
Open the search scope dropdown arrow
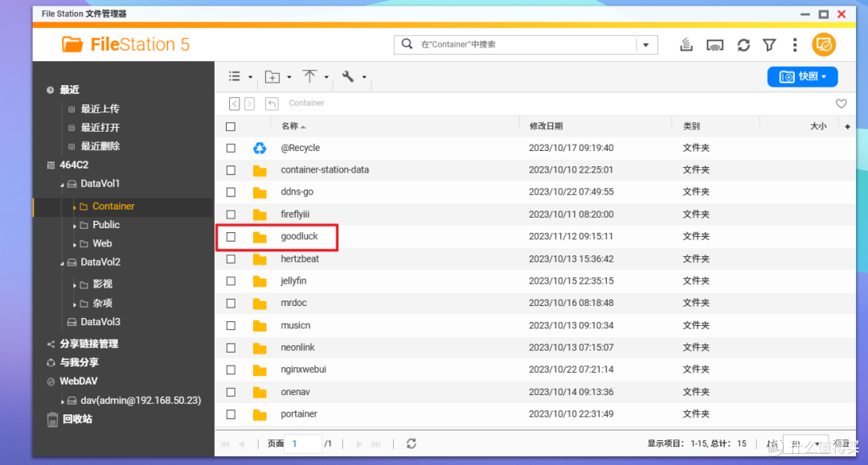tap(646, 45)
